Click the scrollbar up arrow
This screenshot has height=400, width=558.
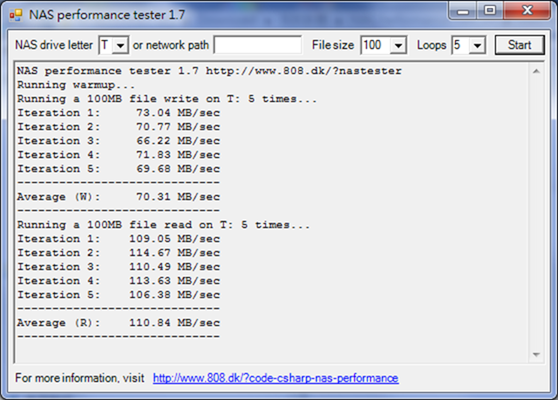click(536, 72)
